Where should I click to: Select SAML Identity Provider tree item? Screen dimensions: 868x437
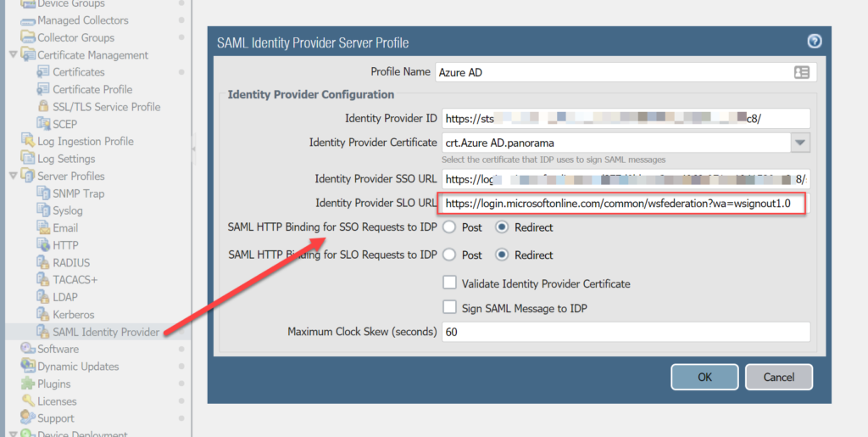point(106,332)
